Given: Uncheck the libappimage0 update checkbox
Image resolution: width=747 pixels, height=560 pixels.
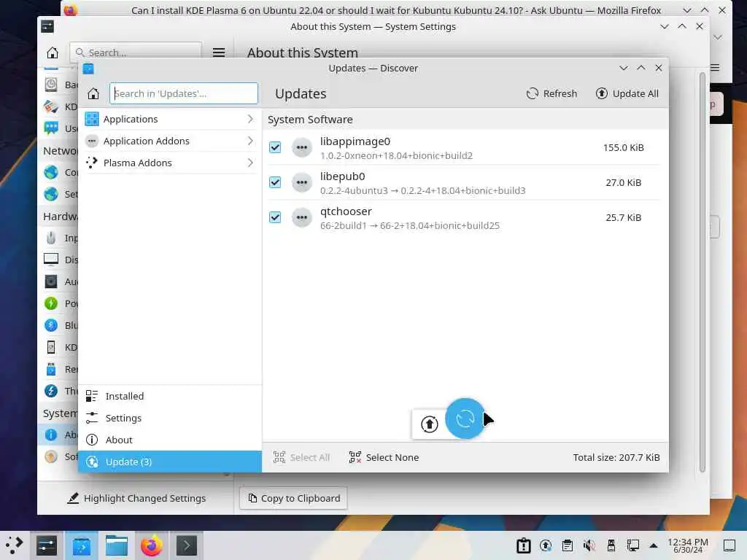Looking at the screenshot, I should (x=275, y=147).
